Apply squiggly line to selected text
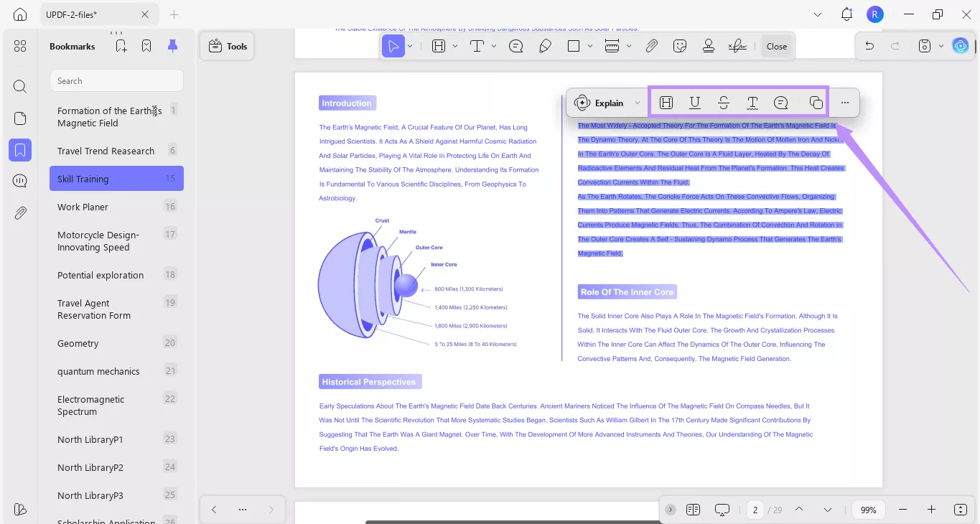980x524 pixels. click(x=752, y=103)
